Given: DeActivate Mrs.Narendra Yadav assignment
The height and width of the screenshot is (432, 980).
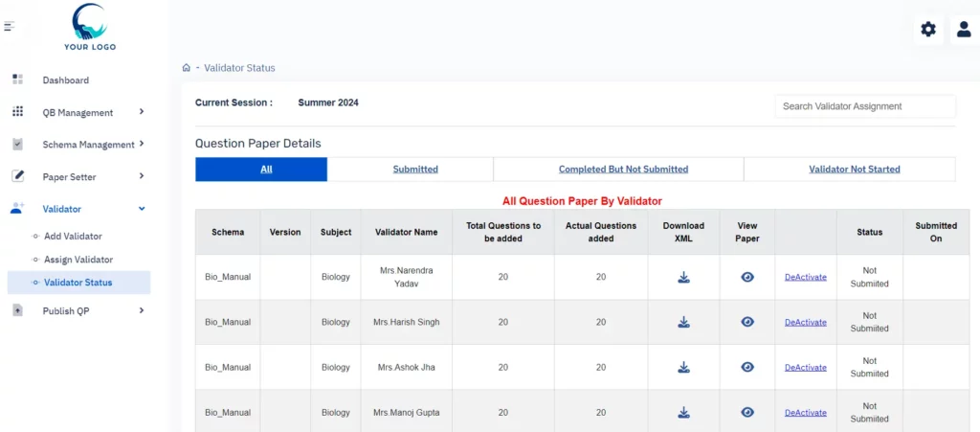Looking at the screenshot, I should pos(806,277).
